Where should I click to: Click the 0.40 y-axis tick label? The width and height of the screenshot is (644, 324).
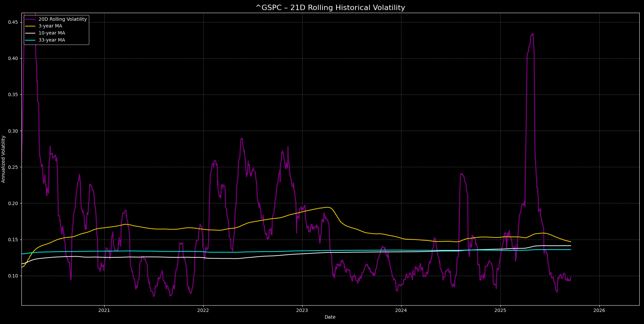pos(13,59)
